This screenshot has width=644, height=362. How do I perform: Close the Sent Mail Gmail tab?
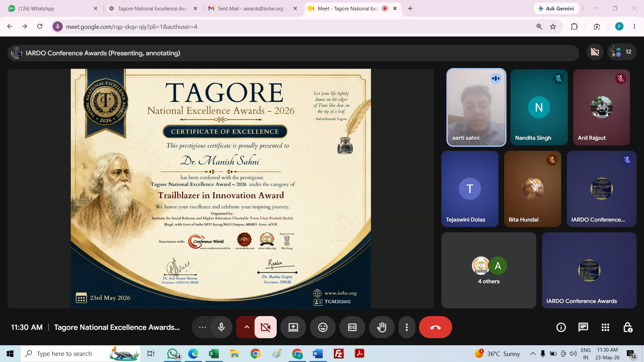[x=295, y=8]
